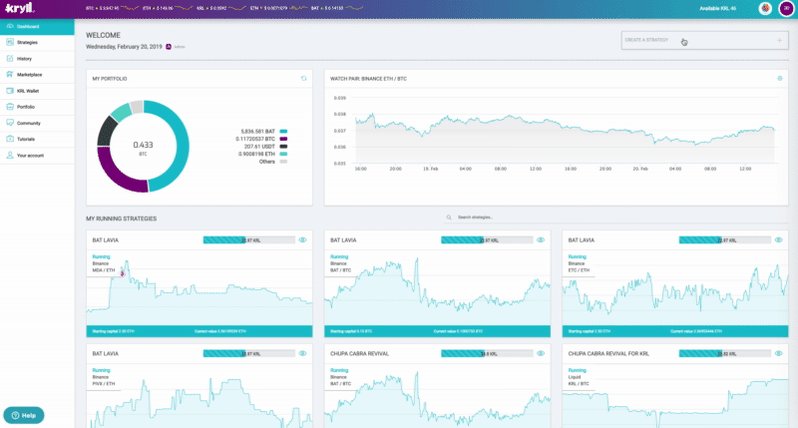
Task: Toggle eye icon on MDA/ETH Bat Lavia card
Action: tap(303, 240)
